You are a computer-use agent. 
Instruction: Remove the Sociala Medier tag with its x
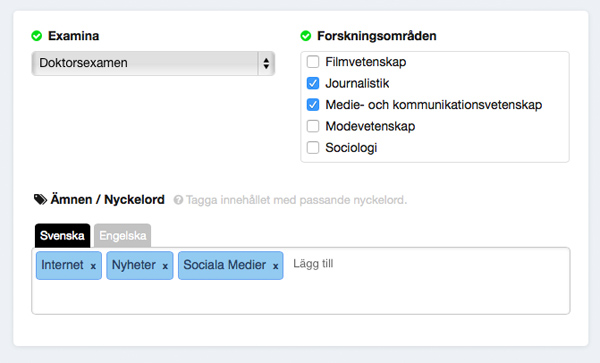275,266
